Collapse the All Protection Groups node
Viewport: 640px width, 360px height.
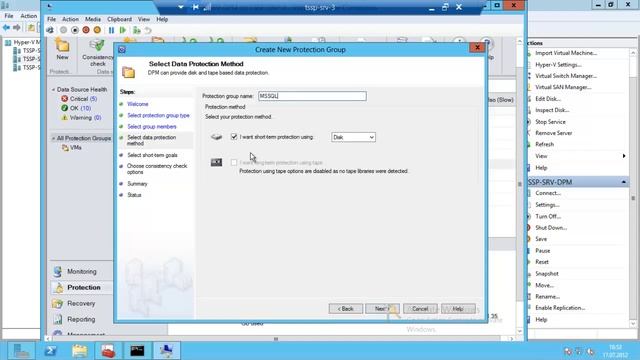pos(53,138)
